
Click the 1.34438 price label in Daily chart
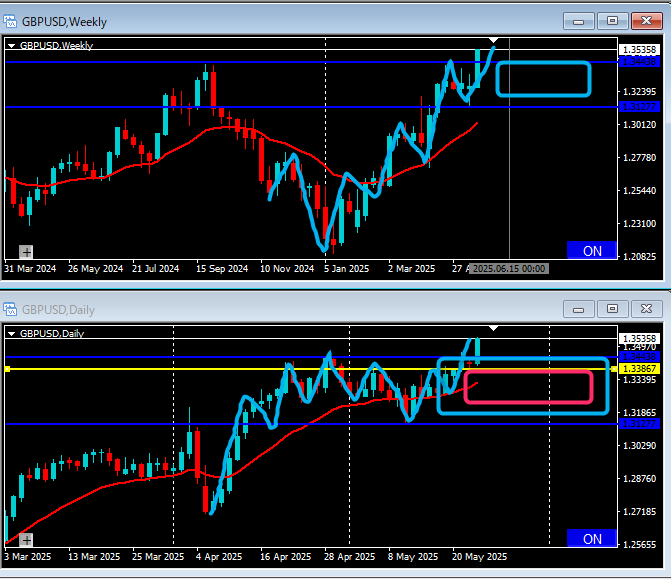[x=639, y=356]
